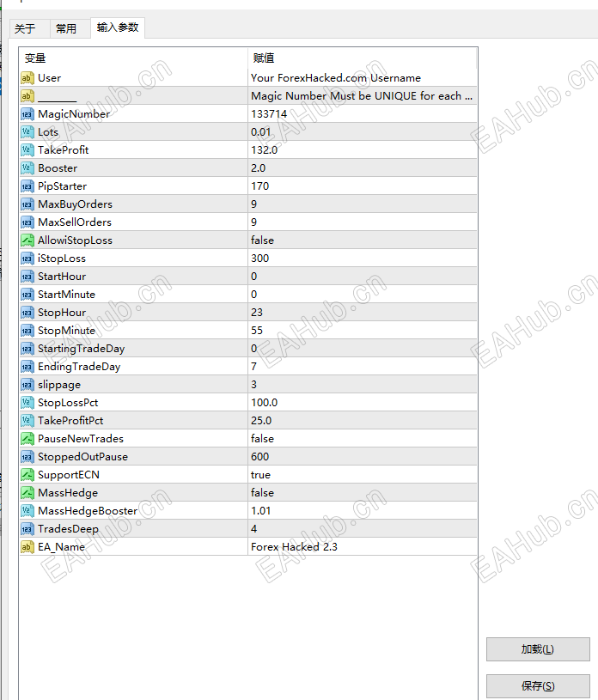Click the icon beside StartMinute

pyautogui.click(x=27, y=295)
